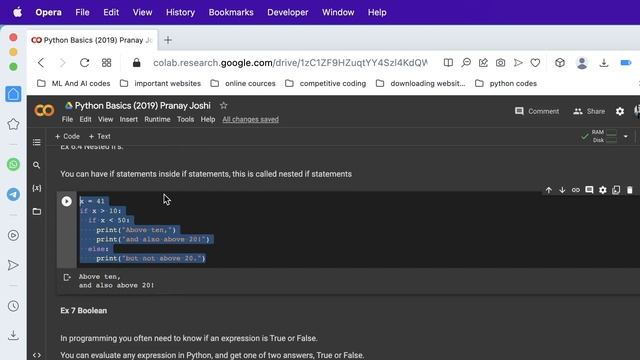Image resolution: width=640 pixels, height=360 pixels.
Task: Open the Comment button
Action: pyautogui.click(x=537, y=111)
